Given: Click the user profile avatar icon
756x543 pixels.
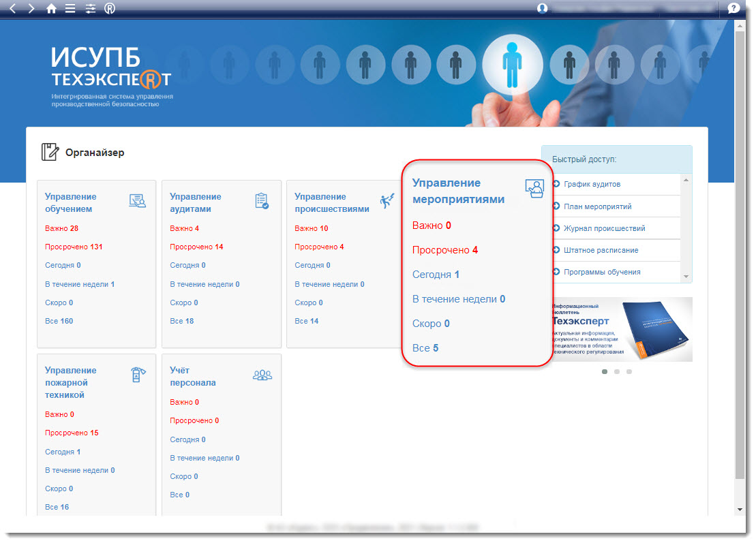Looking at the screenshot, I should pos(543,8).
